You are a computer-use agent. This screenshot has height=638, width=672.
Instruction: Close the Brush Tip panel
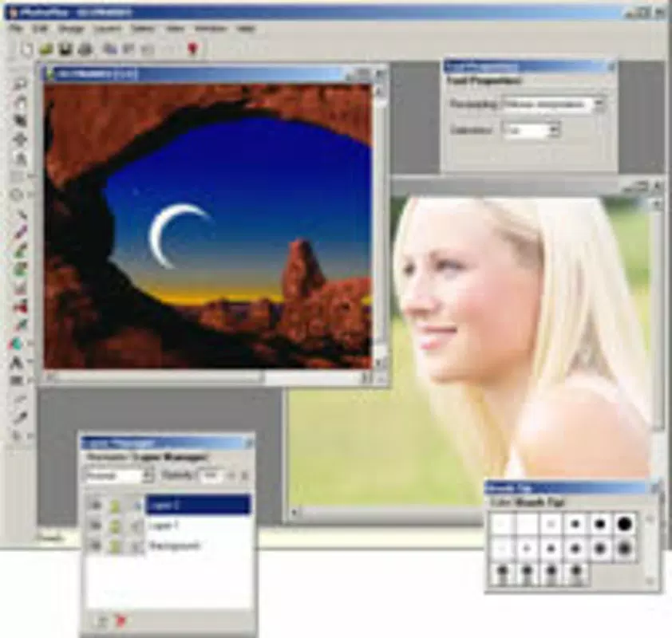point(654,488)
